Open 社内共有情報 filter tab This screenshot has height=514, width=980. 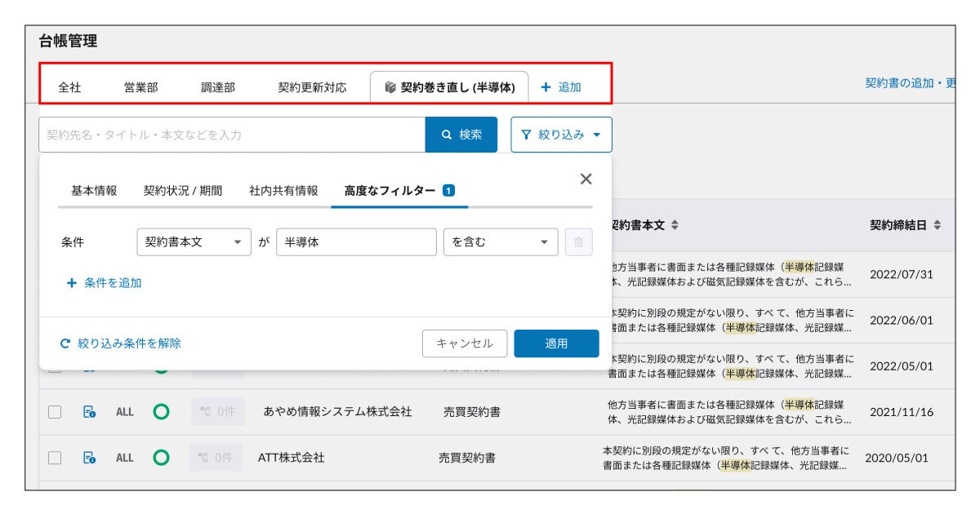pyautogui.click(x=283, y=190)
